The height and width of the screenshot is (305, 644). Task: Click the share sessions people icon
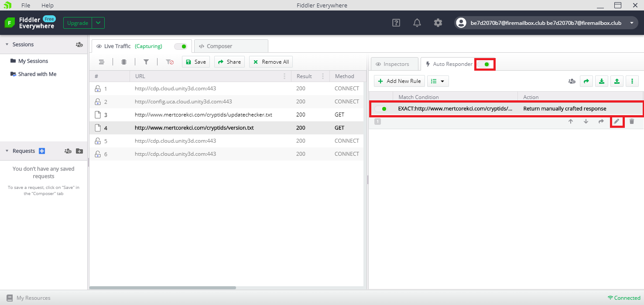point(79,45)
